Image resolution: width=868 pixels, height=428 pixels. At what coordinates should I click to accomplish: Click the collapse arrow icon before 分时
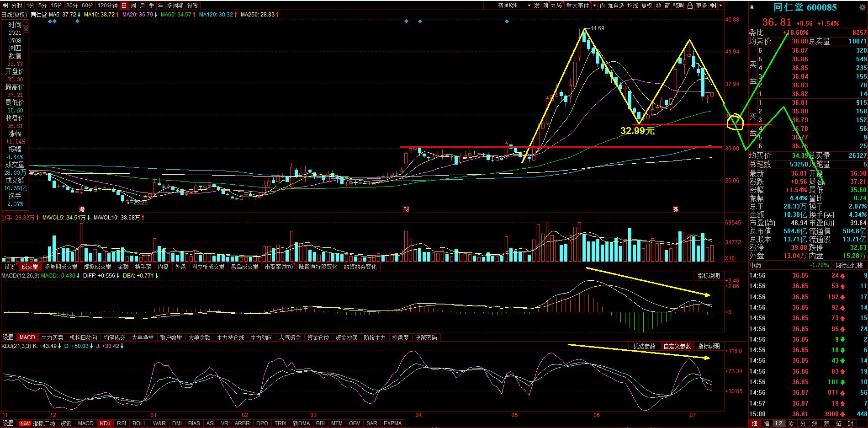click(5, 5)
